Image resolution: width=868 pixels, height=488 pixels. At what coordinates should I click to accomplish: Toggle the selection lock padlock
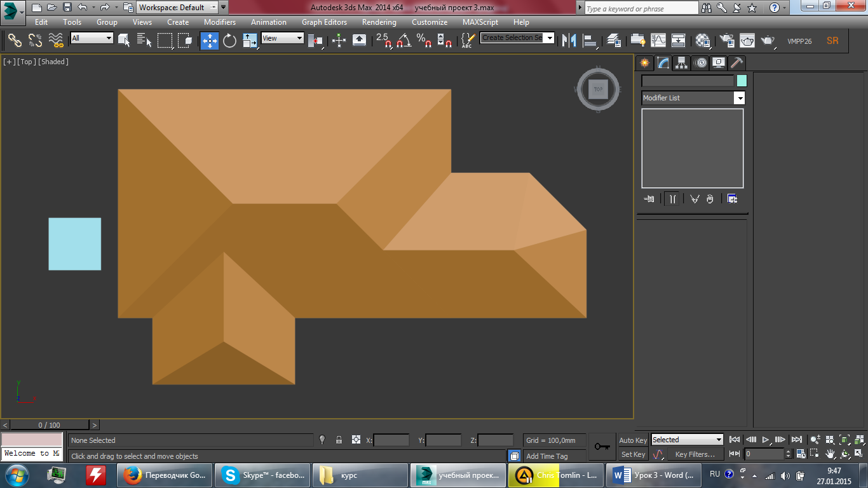click(339, 440)
